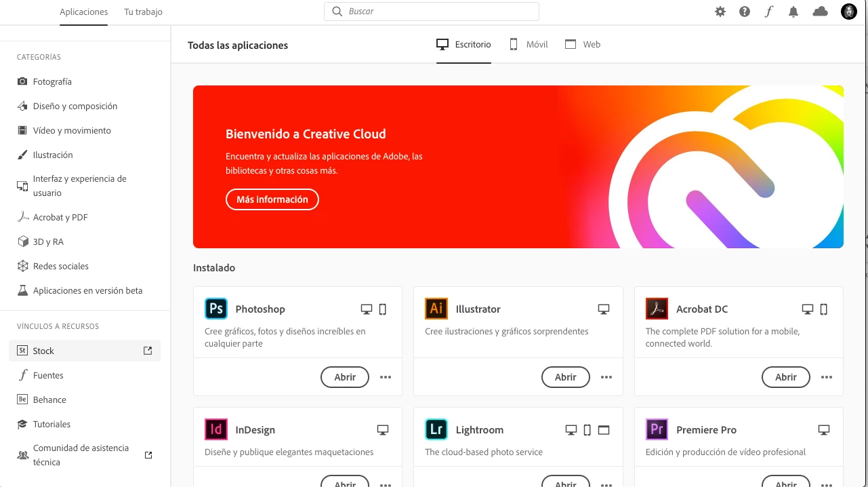Click the Instalado section label
868x487 pixels.
pyautogui.click(x=214, y=268)
